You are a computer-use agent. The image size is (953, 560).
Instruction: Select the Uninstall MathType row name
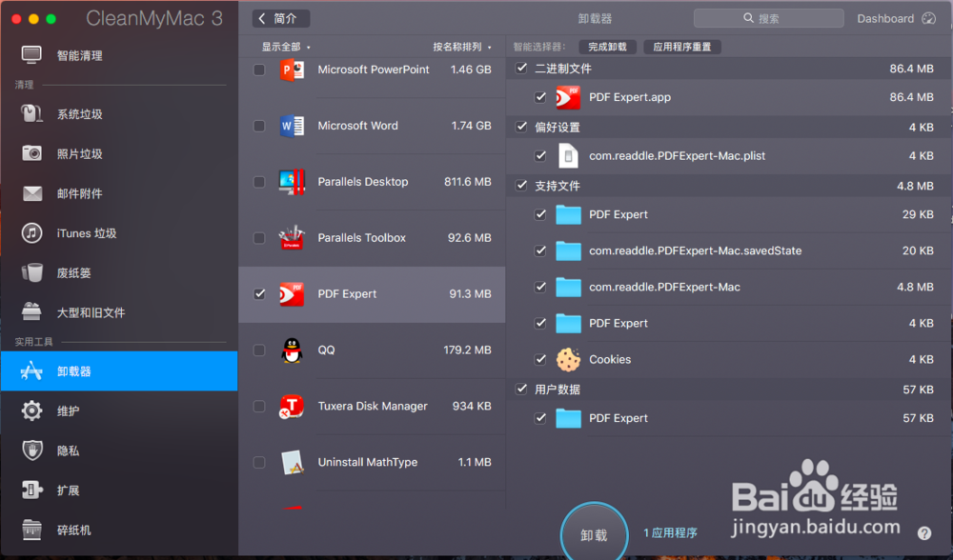click(368, 462)
